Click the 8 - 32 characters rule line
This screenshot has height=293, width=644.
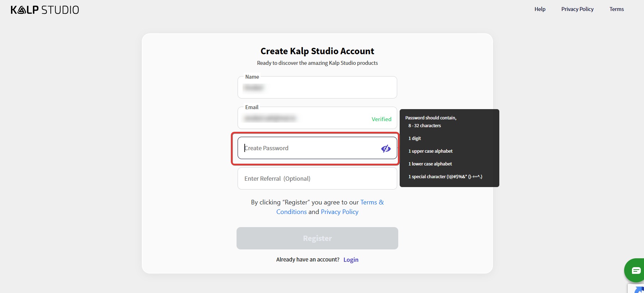pyautogui.click(x=424, y=126)
